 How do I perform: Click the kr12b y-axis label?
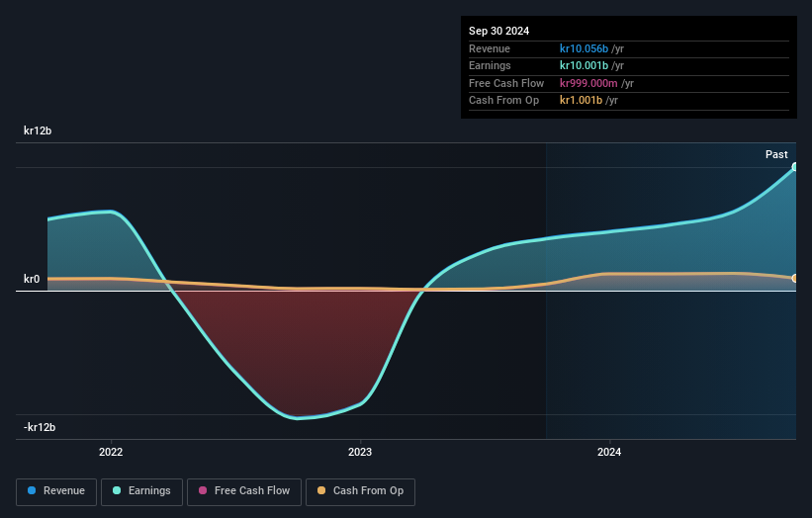click(38, 130)
